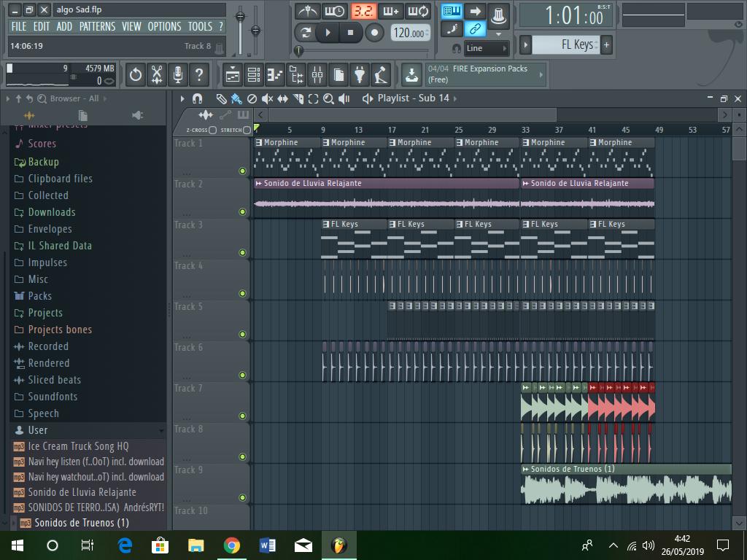Expand the Sliced beats folder
The image size is (747, 560).
pyautogui.click(x=54, y=379)
